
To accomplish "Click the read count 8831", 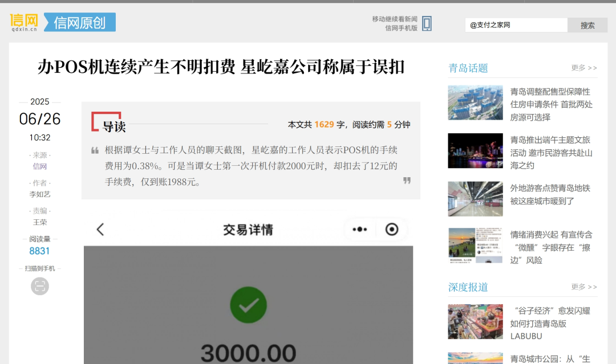I will pyautogui.click(x=40, y=251).
